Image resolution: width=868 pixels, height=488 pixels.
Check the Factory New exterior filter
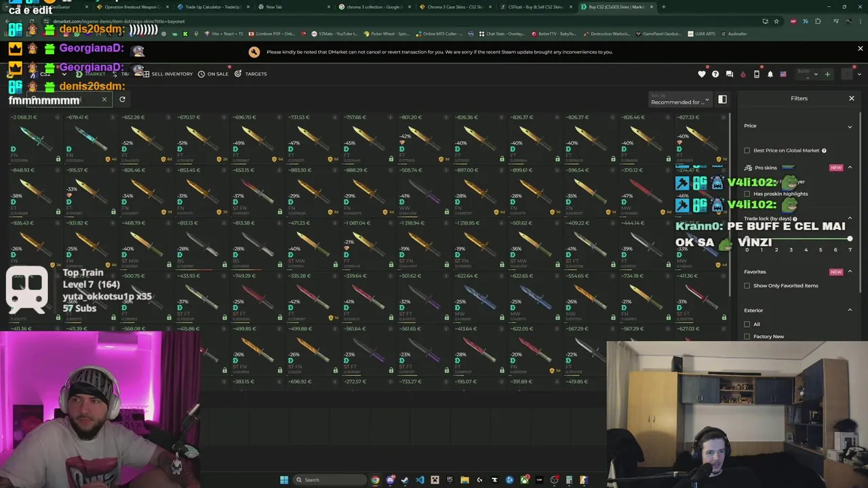coord(747,337)
